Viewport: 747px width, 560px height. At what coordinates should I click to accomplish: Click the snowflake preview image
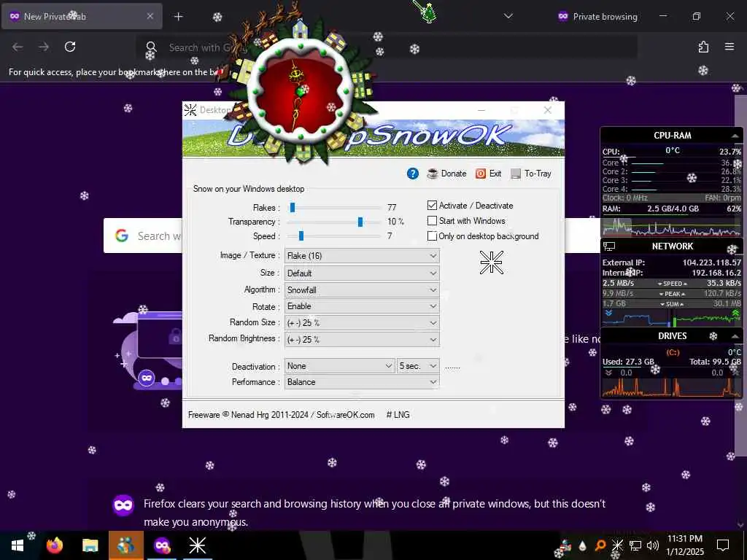[491, 262]
